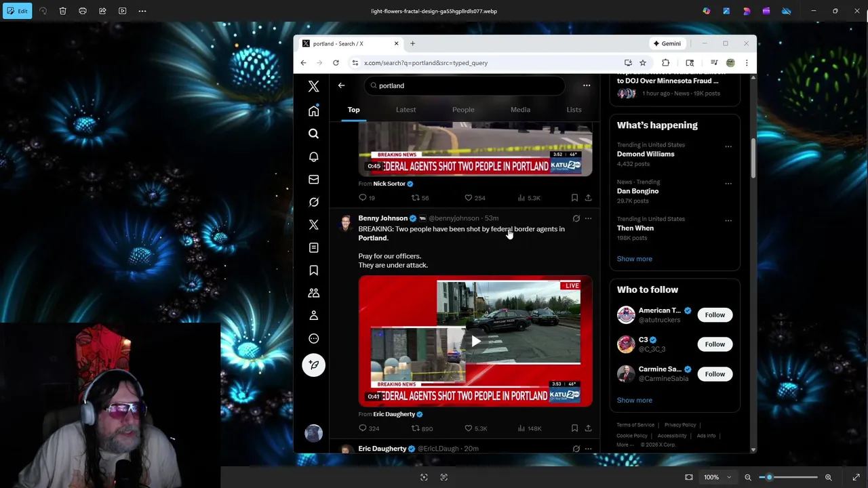Switch to the Latest tab
This screenshot has width=868, height=488.
406,110
